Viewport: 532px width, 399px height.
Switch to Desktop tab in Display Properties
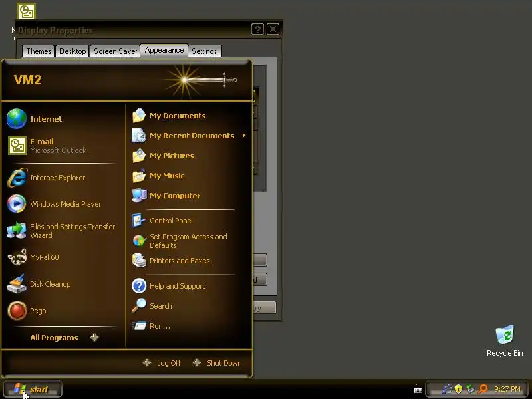coord(72,51)
